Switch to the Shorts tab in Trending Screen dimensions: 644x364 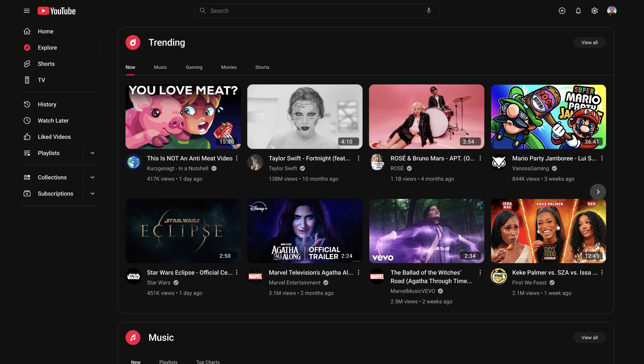[x=262, y=67]
